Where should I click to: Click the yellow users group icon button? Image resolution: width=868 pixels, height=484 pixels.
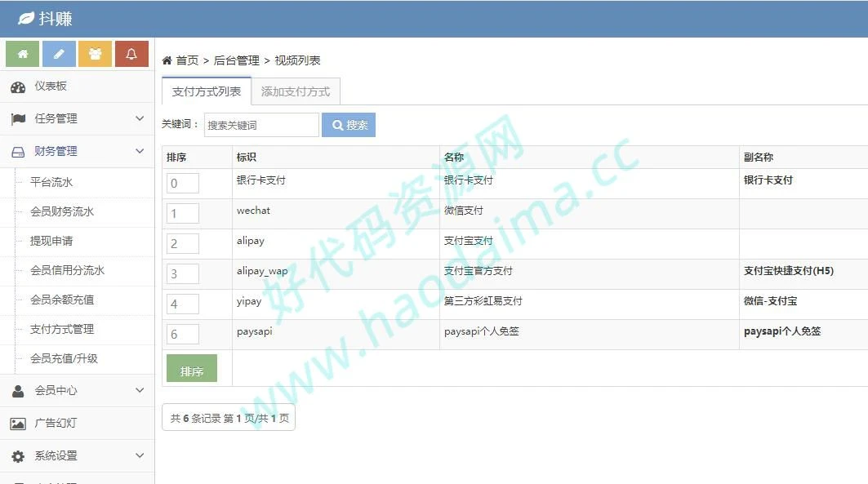(x=95, y=54)
